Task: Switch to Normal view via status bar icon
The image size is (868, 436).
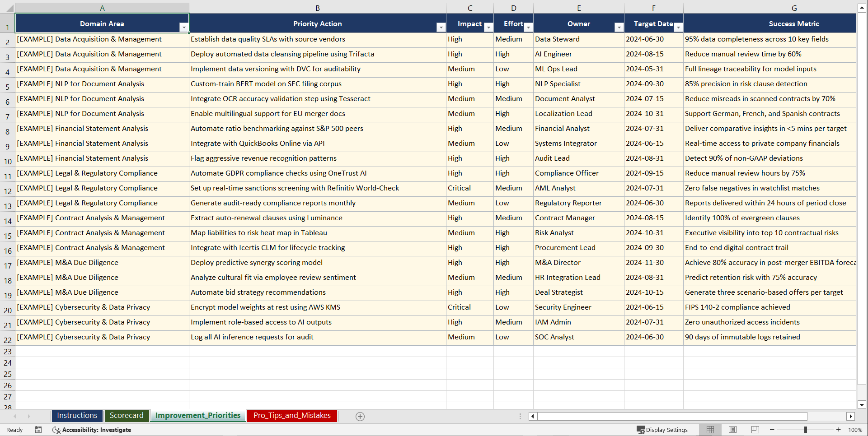Action: point(709,430)
